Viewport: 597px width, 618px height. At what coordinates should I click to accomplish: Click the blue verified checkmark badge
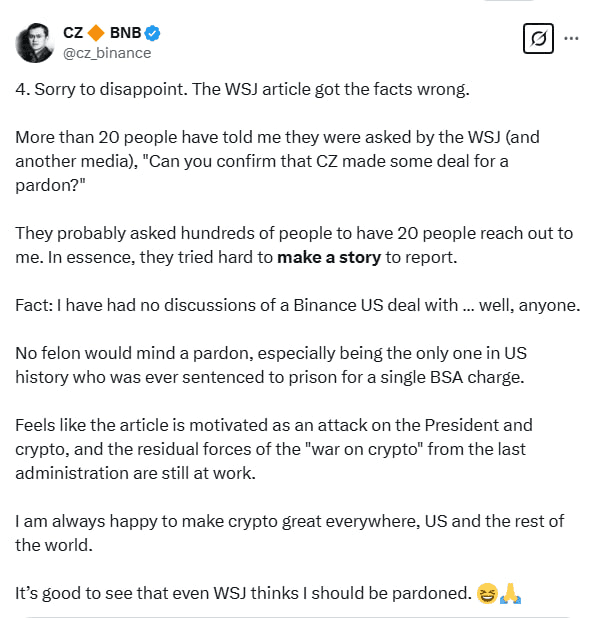tap(152, 33)
